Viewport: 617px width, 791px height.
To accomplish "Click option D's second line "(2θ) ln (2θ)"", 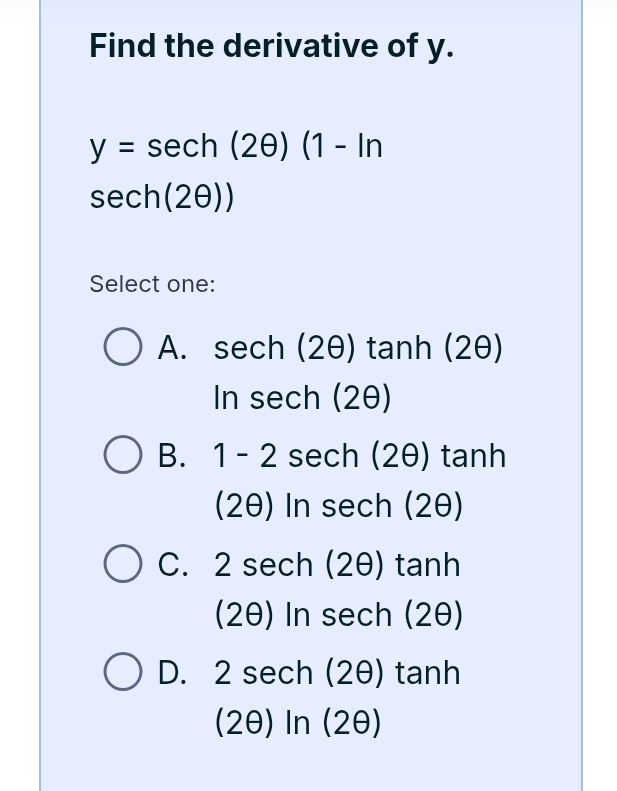I will click(x=298, y=723).
